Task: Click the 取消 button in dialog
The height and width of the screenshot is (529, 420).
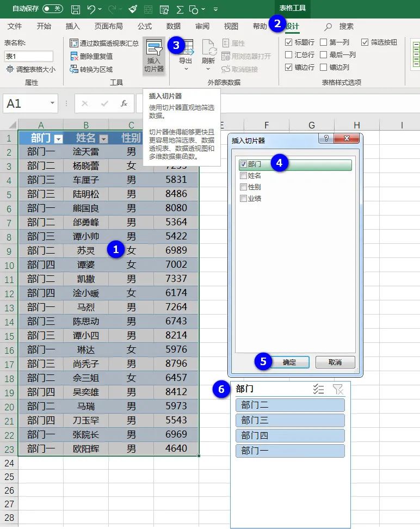Action: click(x=335, y=362)
